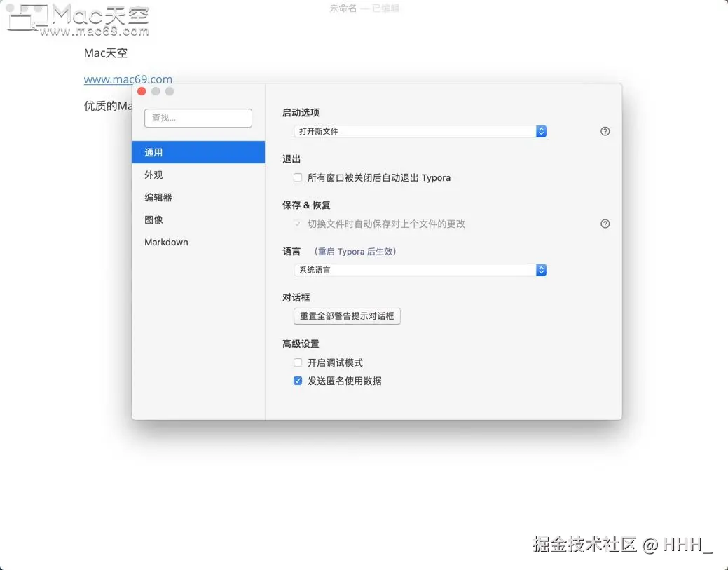Close the preferences window with red button
The width and height of the screenshot is (728, 570).
(x=142, y=91)
